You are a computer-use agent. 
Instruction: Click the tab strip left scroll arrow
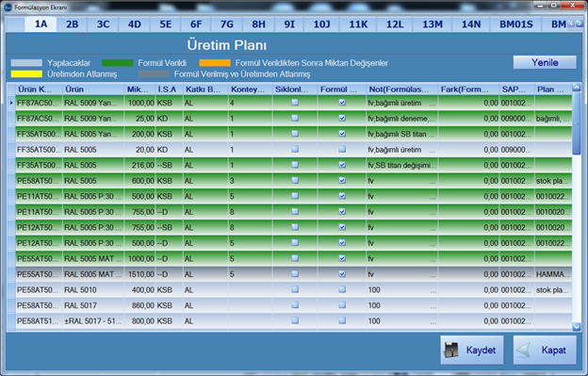coord(571,24)
